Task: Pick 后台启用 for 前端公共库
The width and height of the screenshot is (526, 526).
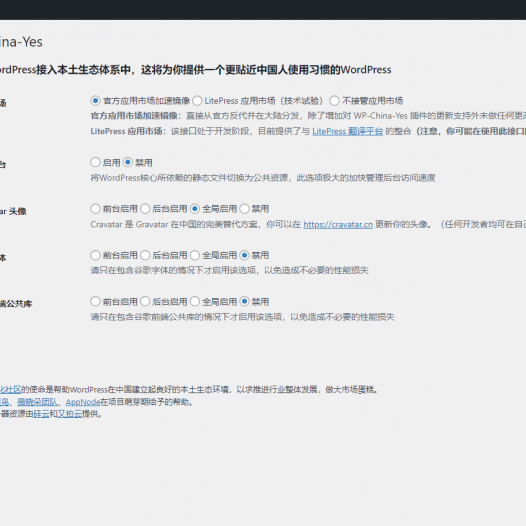Action: tap(145, 302)
